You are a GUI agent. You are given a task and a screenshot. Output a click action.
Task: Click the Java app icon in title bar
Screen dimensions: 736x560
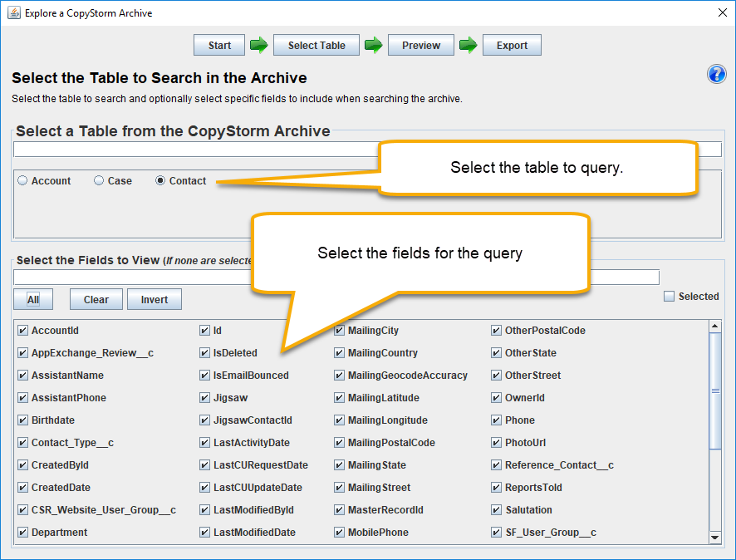[14, 12]
